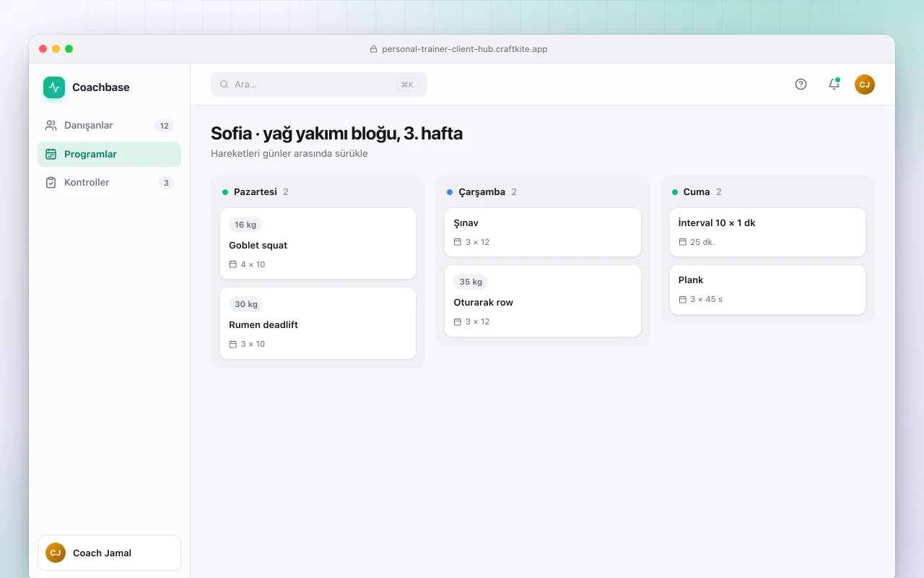This screenshot has height=578, width=924.
Task: Click the 30 kg weight tag
Action: click(246, 304)
